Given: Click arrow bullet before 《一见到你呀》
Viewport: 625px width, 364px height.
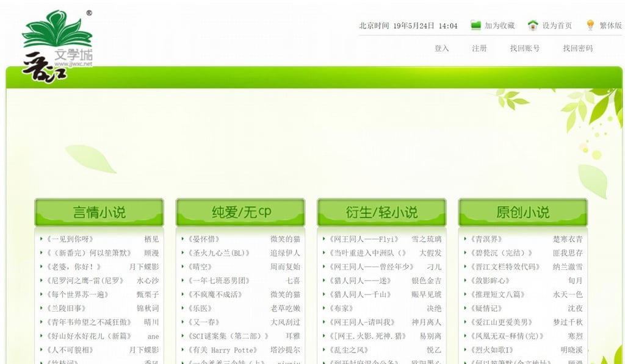Looking at the screenshot, I should (x=41, y=239).
